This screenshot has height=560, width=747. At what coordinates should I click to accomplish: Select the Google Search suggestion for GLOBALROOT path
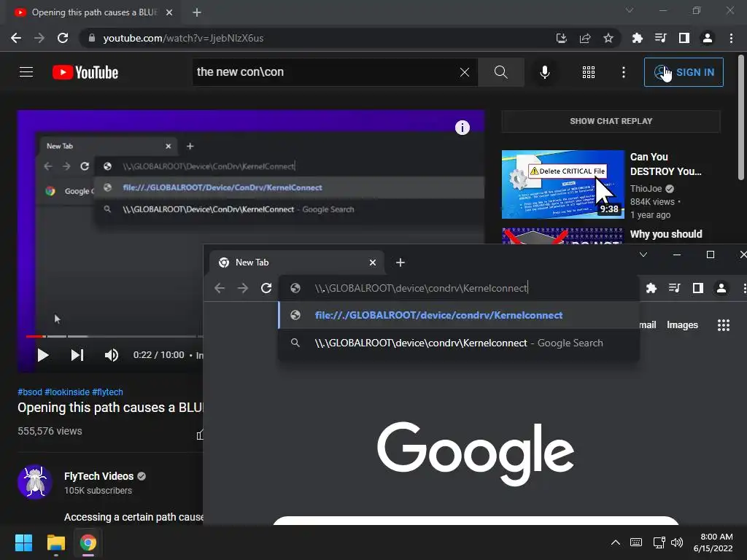tap(460, 343)
